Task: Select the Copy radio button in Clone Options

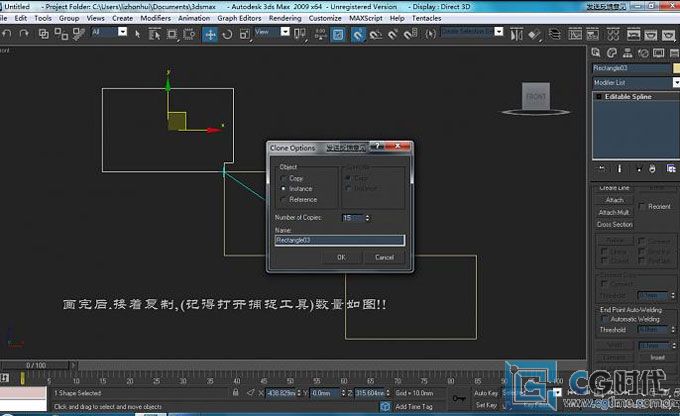Action: pos(284,178)
